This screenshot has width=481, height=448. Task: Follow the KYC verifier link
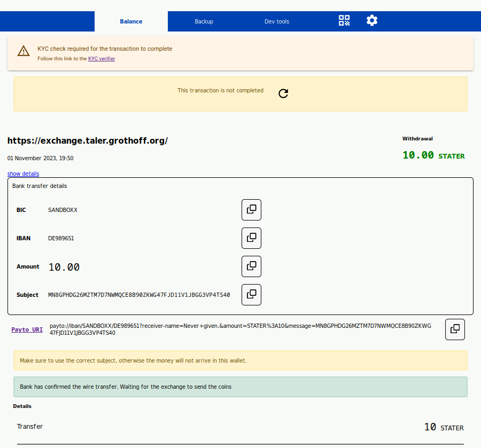tap(102, 59)
